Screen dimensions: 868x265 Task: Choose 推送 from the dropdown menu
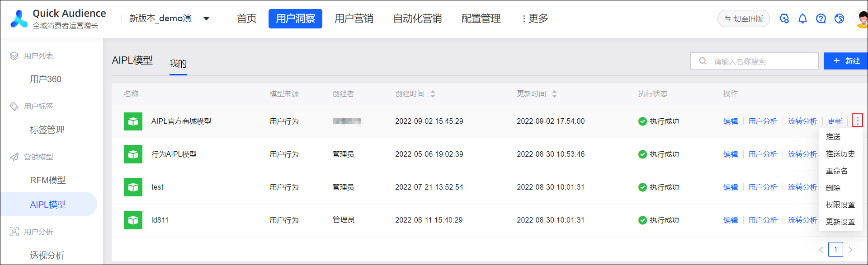click(833, 137)
